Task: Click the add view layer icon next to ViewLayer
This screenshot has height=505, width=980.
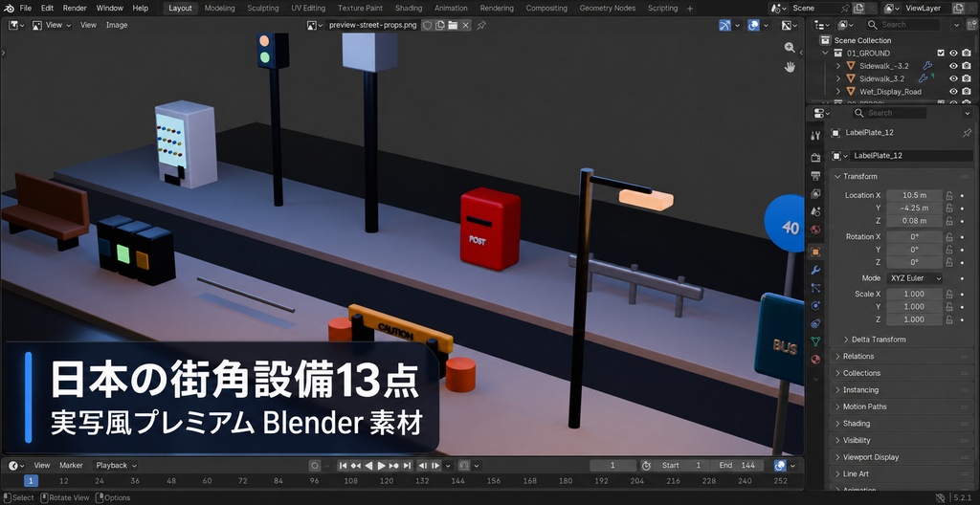Action: pyautogui.click(x=958, y=8)
